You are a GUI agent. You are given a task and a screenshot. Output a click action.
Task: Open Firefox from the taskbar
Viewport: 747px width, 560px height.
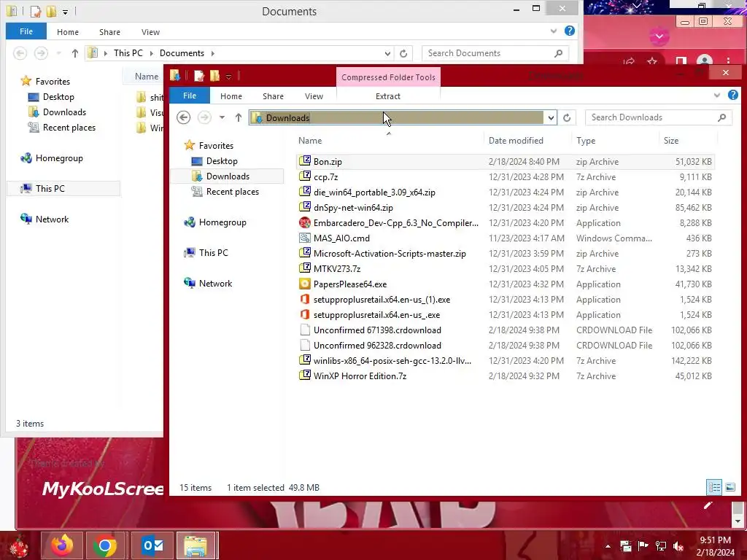62,545
